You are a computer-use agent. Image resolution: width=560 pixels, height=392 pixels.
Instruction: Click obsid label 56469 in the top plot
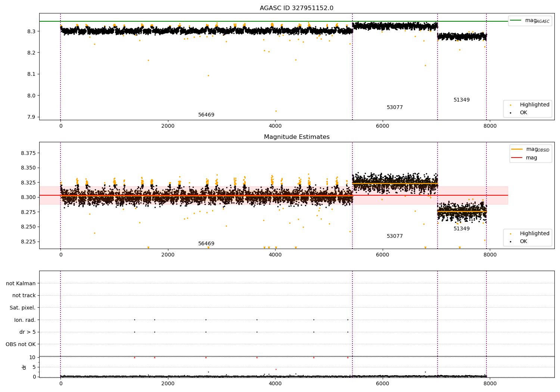(206, 115)
